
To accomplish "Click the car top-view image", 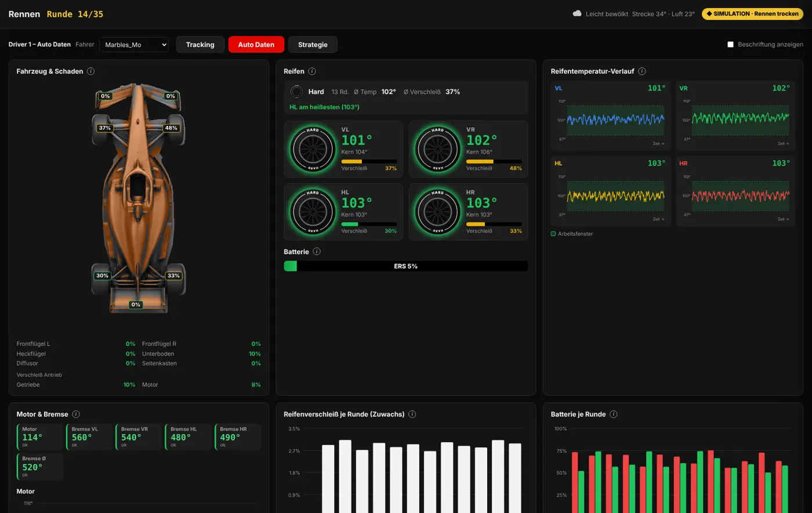I will click(x=139, y=198).
